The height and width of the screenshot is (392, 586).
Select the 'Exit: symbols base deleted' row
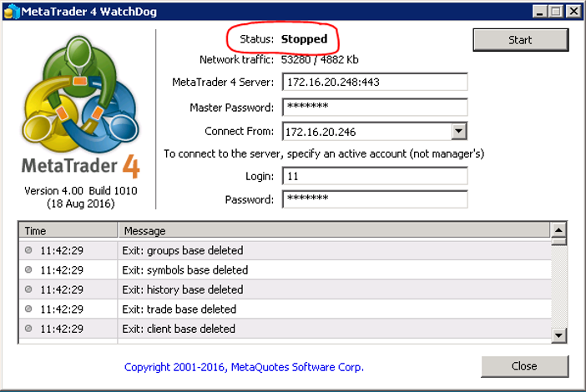point(285,270)
